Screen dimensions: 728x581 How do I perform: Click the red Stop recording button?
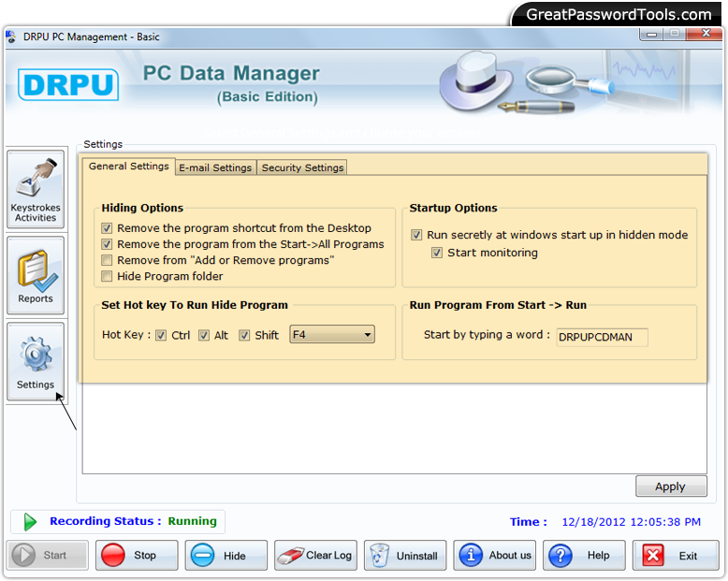coord(137,555)
